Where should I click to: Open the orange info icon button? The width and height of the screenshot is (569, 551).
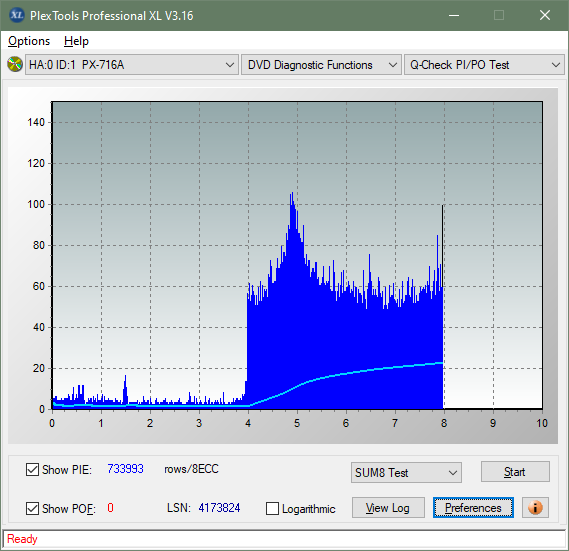535,507
